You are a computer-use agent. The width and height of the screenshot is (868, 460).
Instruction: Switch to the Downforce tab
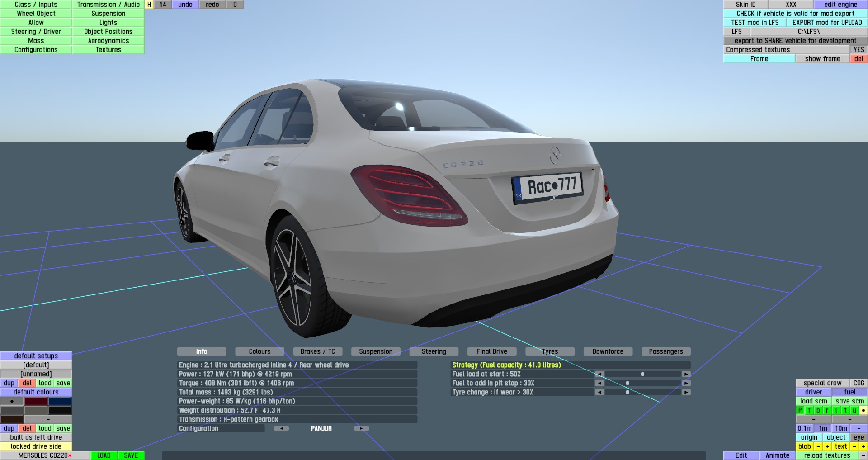[608, 351]
